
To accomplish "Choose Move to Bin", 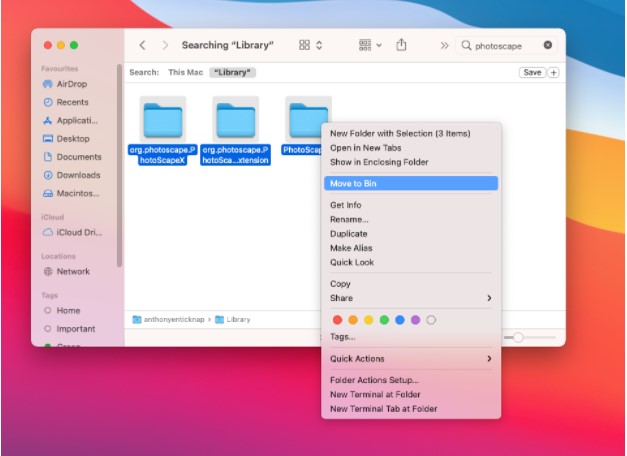I will click(411, 184).
